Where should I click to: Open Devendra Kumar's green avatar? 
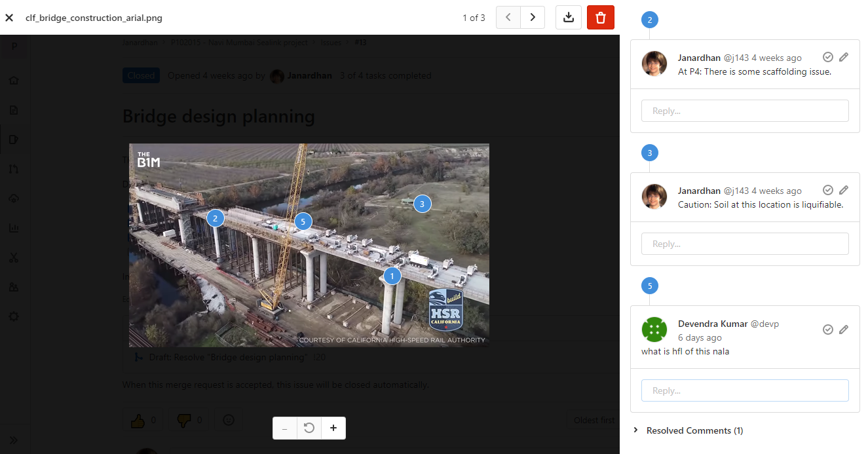pos(654,330)
